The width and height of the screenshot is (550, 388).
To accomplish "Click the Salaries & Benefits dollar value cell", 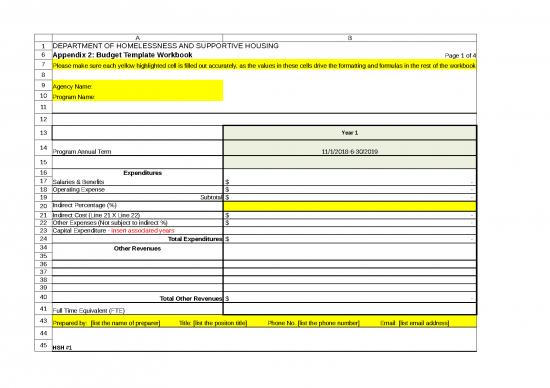I will click(350, 181).
